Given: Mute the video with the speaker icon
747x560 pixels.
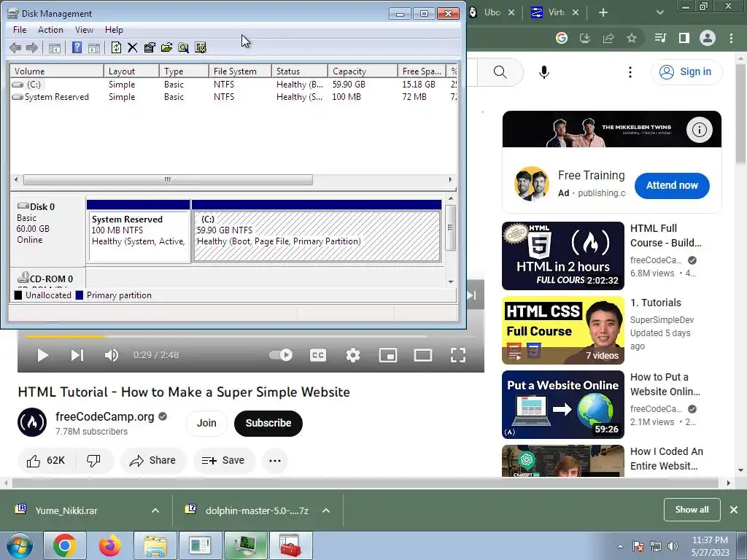Looking at the screenshot, I should (111, 355).
